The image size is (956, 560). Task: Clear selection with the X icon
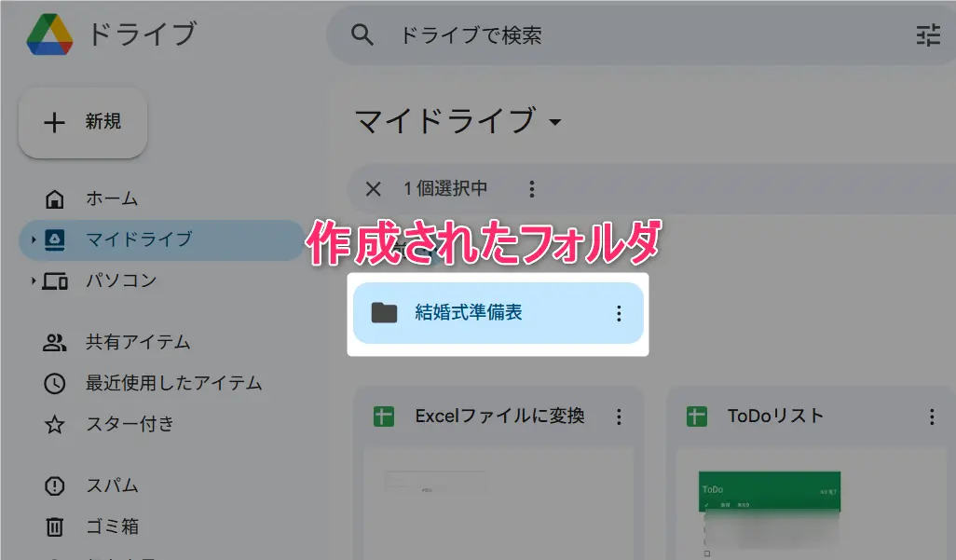pyautogui.click(x=374, y=189)
